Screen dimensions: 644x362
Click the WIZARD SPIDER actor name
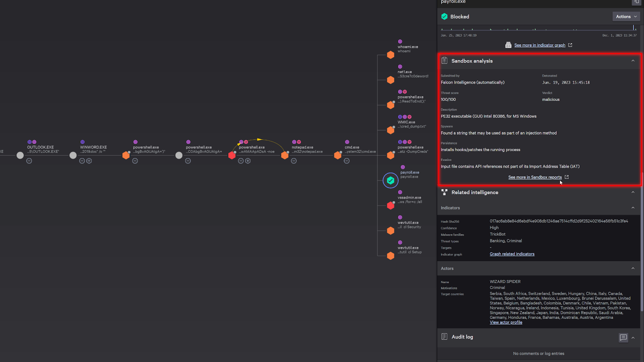505,282
